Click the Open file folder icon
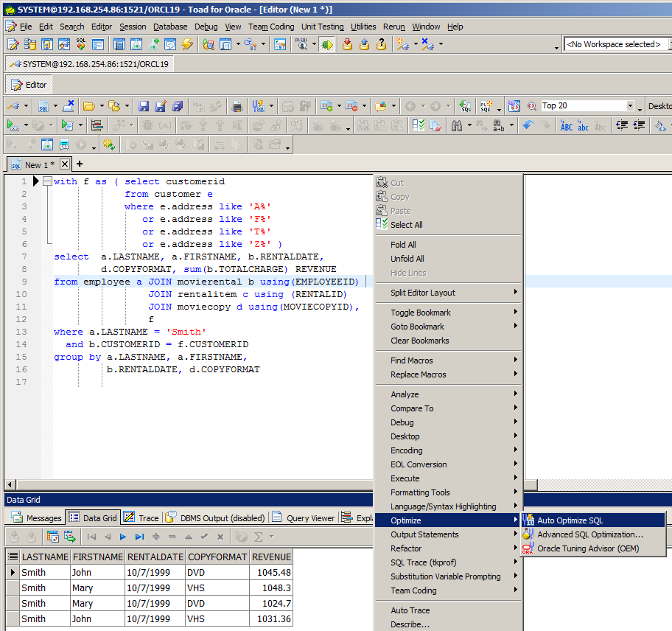This screenshot has width=672, height=631. (89, 106)
